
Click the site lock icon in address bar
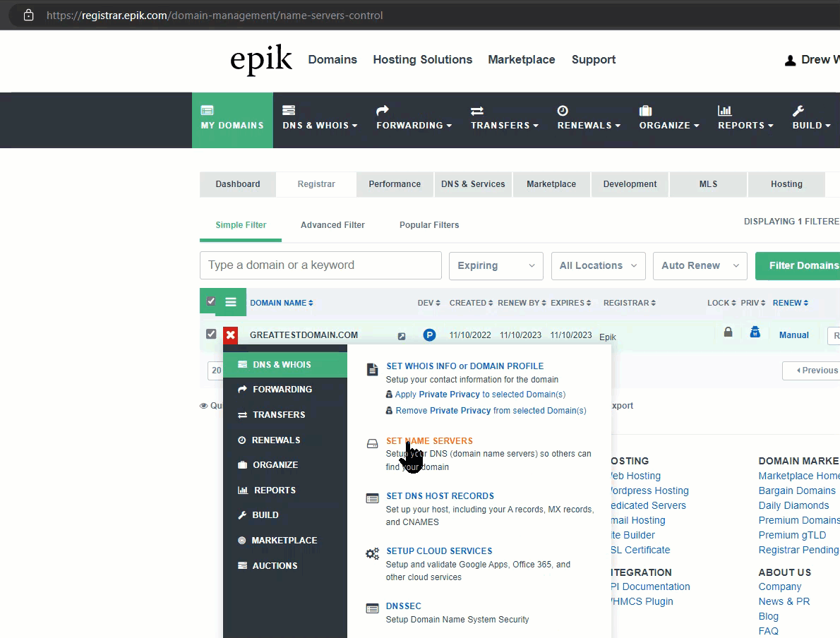[x=28, y=15]
